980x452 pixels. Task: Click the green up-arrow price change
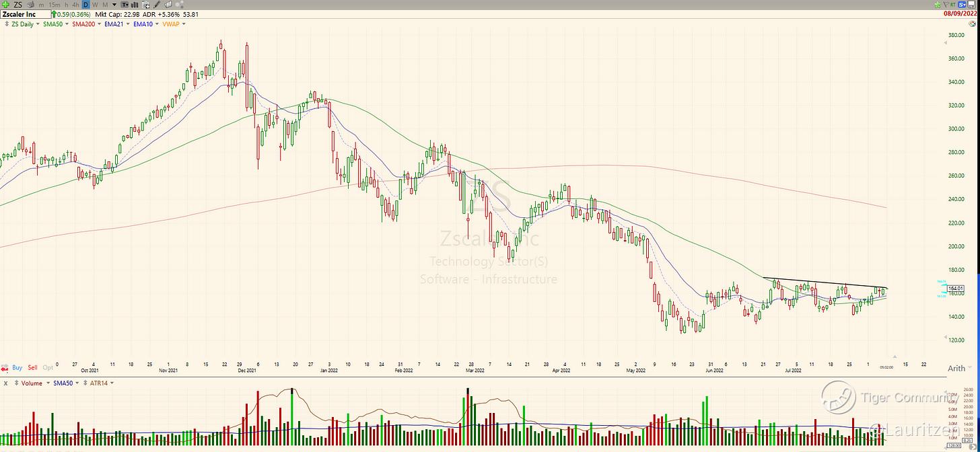54,14
